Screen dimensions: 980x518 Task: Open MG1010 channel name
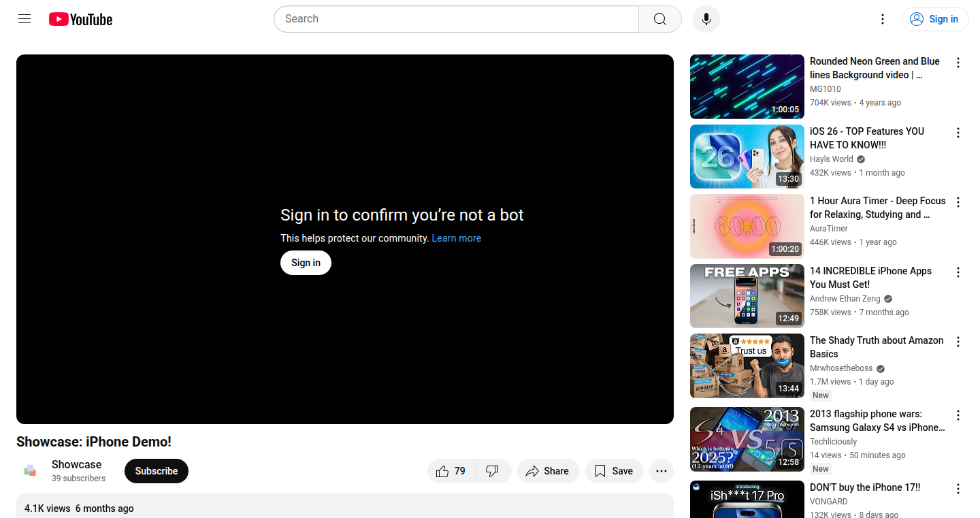click(826, 89)
